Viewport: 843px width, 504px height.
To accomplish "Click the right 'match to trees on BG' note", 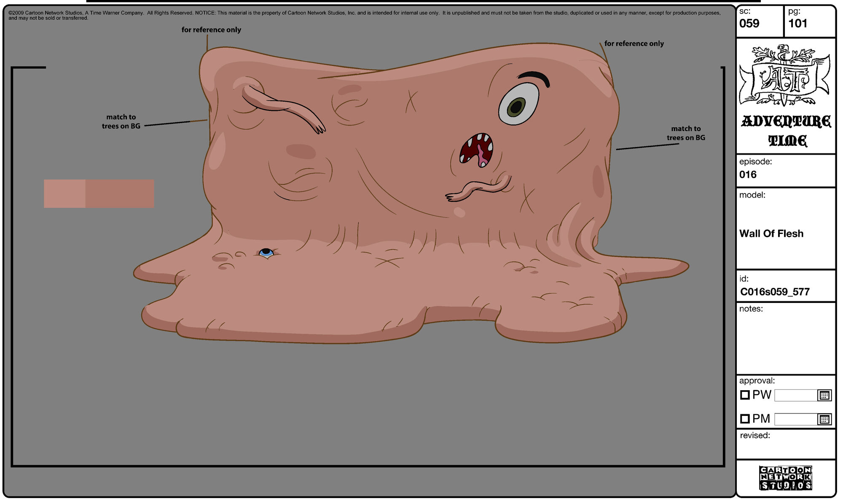I will [x=686, y=133].
